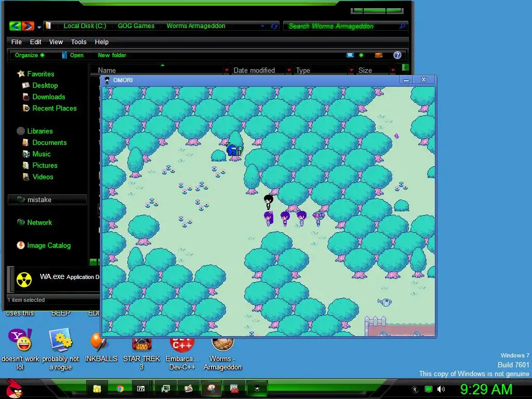Refresh the Explorer folder view
Image resolution: width=532 pixels, height=399 pixels.
(274, 26)
